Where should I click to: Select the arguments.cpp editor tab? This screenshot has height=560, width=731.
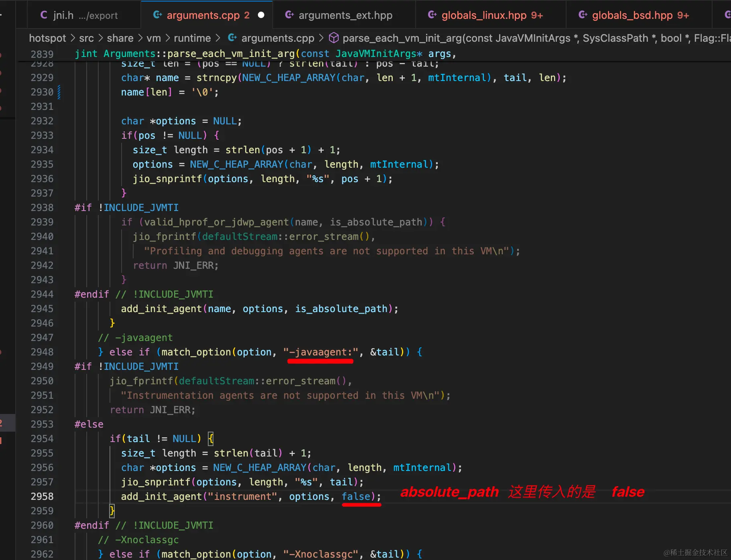pyautogui.click(x=207, y=15)
